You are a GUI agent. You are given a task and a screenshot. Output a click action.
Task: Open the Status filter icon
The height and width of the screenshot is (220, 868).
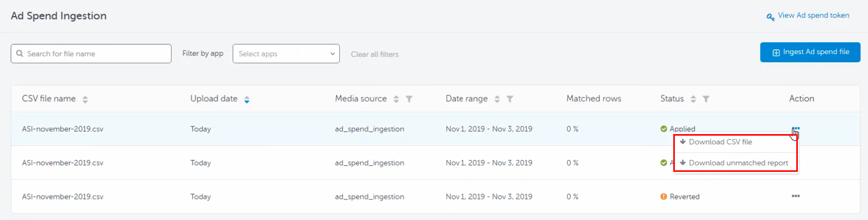(706, 99)
